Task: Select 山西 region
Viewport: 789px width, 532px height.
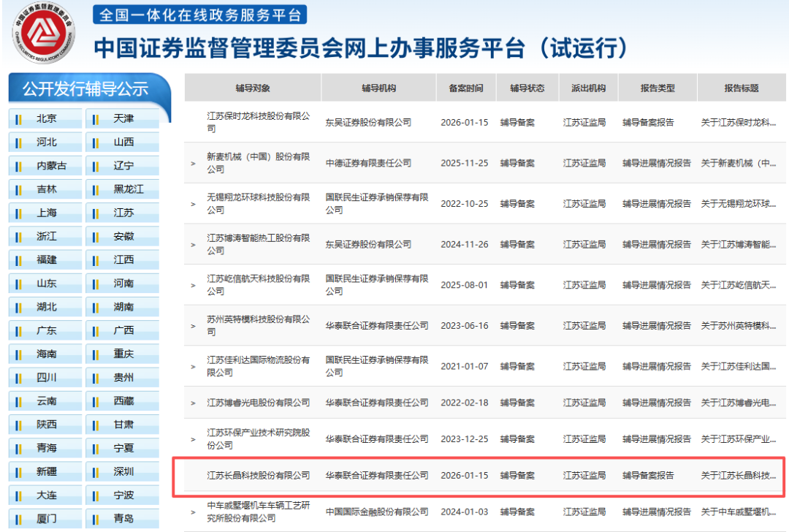Action: pos(122,142)
